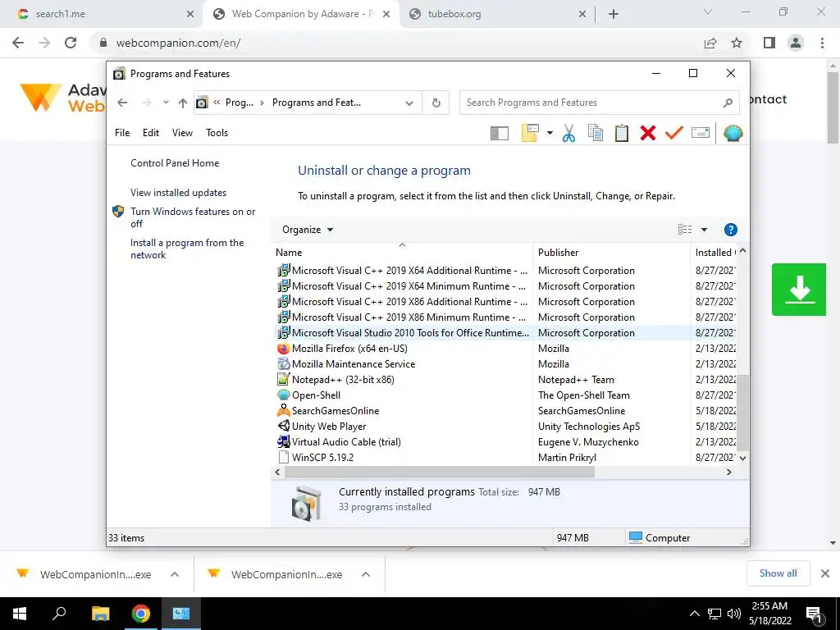Open the File menu
The height and width of the screenshot is (630, 840).
click(122, 133)
